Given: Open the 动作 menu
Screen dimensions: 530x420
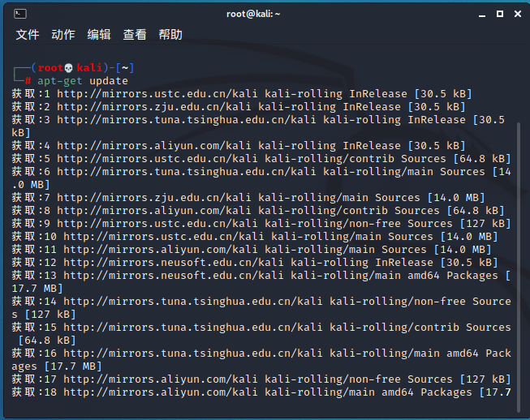Looking at the screenshot, I should click(63, 34).
